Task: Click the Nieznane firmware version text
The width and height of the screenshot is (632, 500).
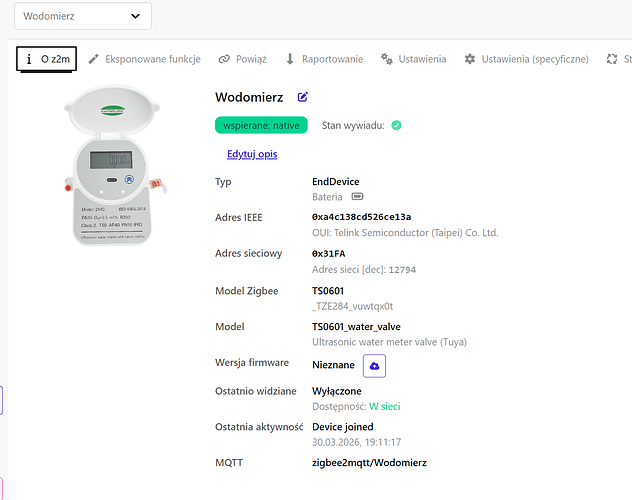Action: coord(333,365)
